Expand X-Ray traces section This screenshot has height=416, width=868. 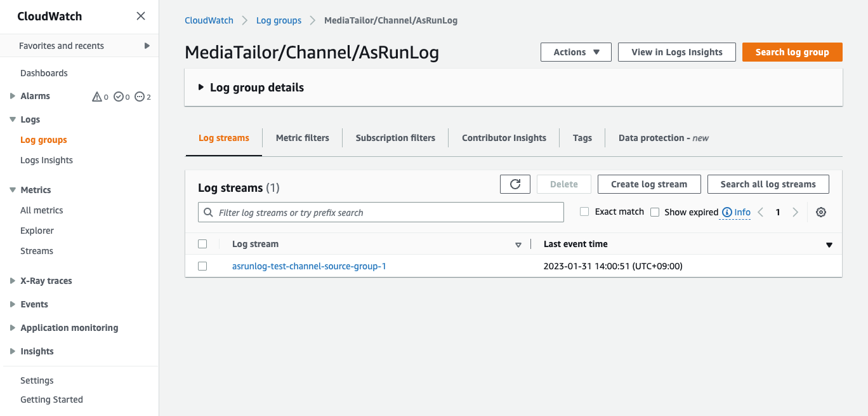tap(12, 281)
